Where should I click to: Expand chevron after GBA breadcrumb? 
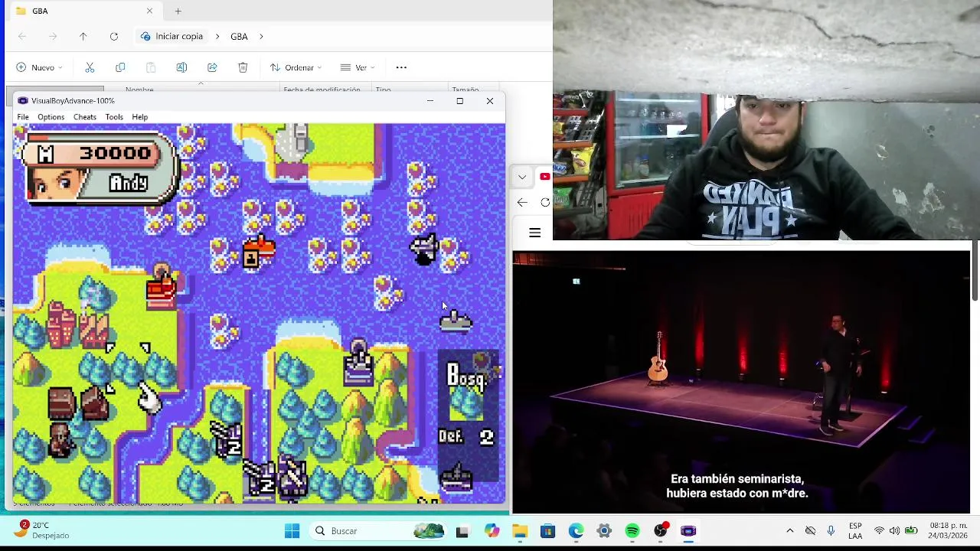(x=261, y=36)
